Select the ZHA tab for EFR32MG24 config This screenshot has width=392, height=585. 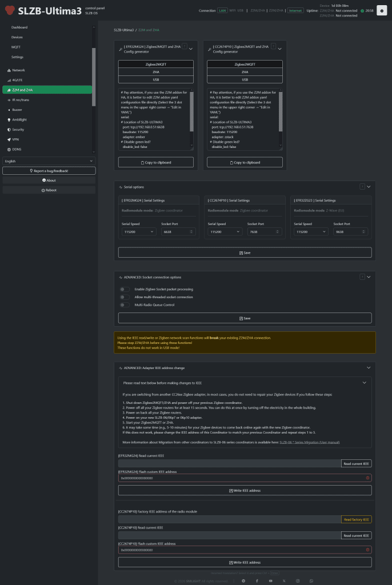(156, 72)
